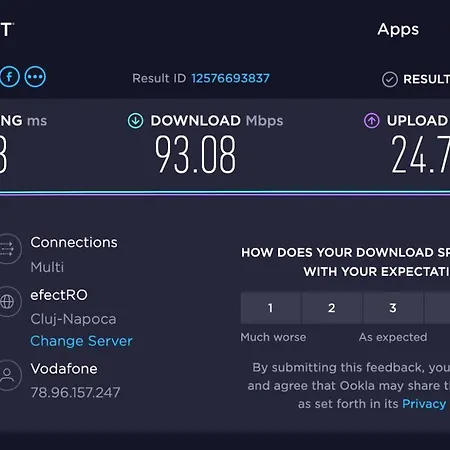This screenshot has height=450, width=450.
Task: Rate download speed as 3
Action: [x=393, y=308]
